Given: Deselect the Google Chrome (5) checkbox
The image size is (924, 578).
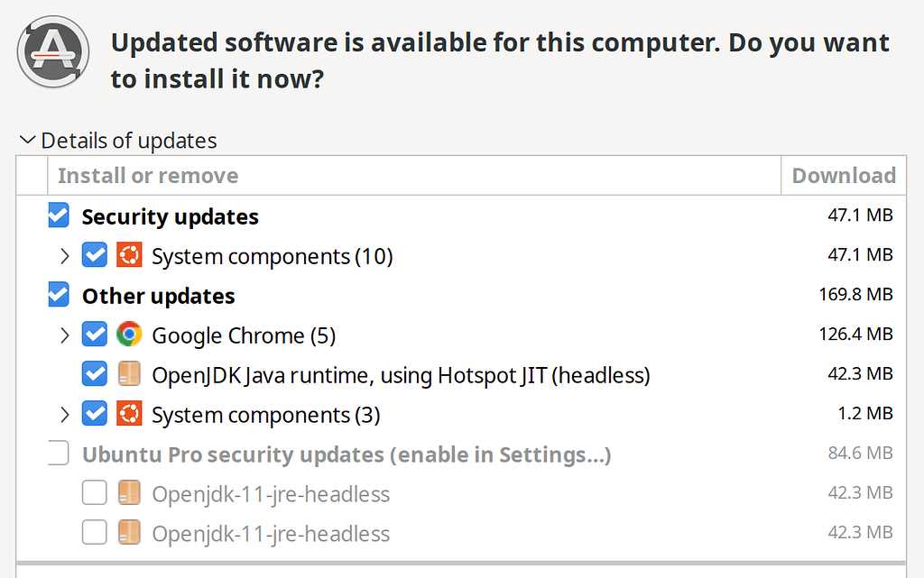Looking at the screenshot, I should click(95, 335).
